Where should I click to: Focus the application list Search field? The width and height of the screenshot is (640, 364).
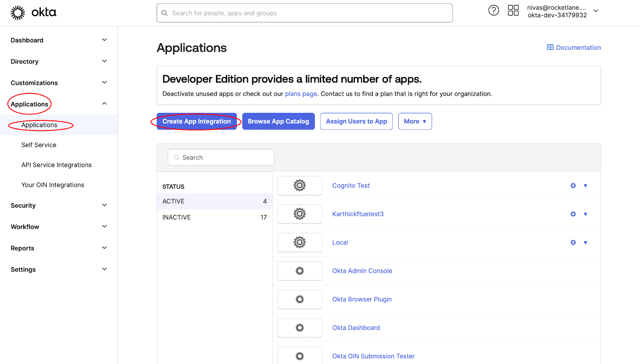(x=221, y=158)
